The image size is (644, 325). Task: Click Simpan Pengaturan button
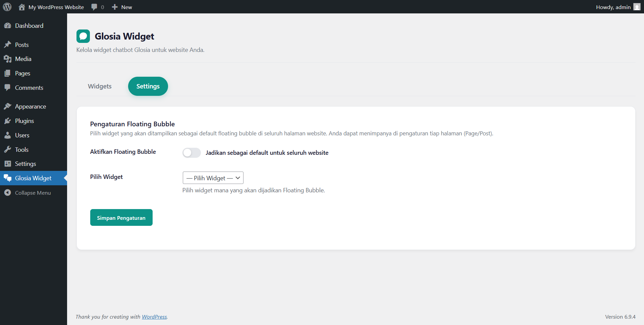tap(121, 217)
